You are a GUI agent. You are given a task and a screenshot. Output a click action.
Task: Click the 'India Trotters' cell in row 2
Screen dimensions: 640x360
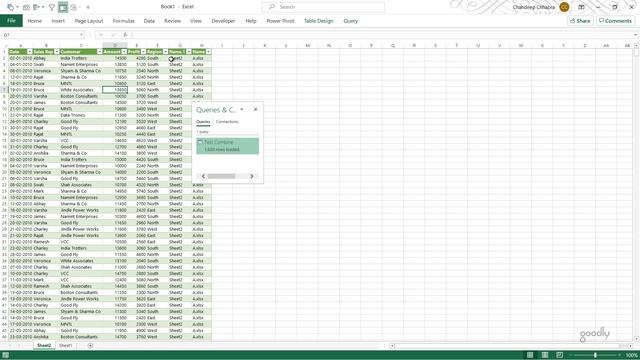pyautogui.click(x=81, y=58)
